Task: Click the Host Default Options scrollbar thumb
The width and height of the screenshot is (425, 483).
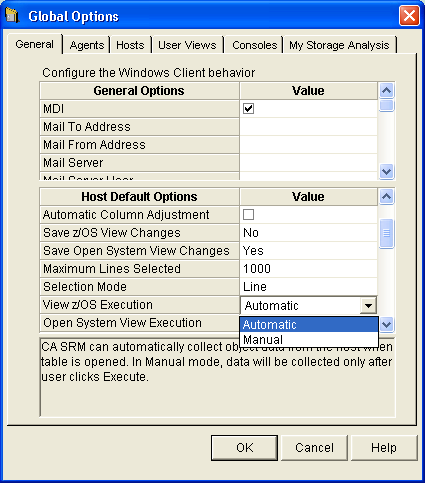Action: point(386,233)
